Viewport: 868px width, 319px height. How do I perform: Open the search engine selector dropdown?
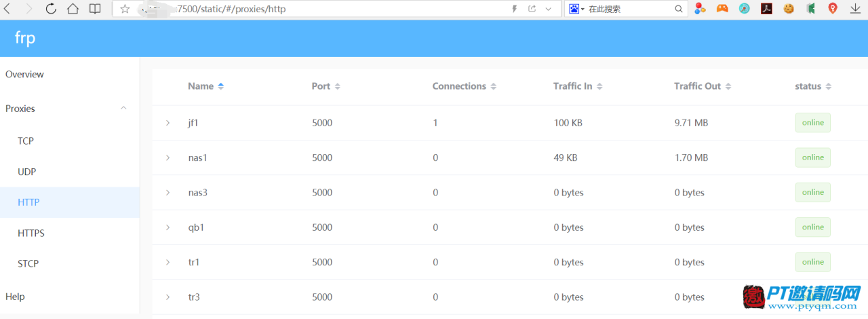pyautogui.click(x=577, y=9)
